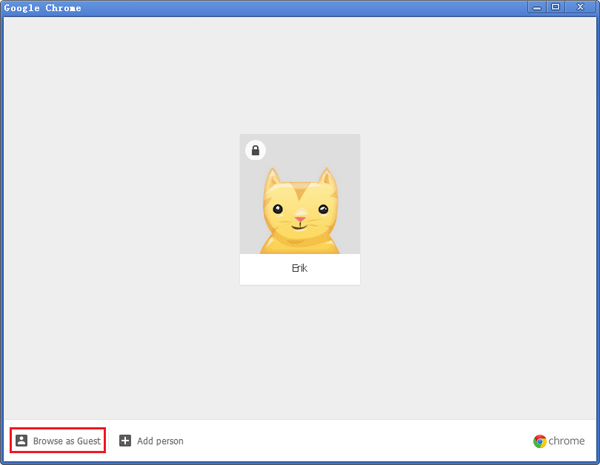This screenshot has height=465, width=600.
Task: Minimize the Google Chrome window
Action: point(538,7)
